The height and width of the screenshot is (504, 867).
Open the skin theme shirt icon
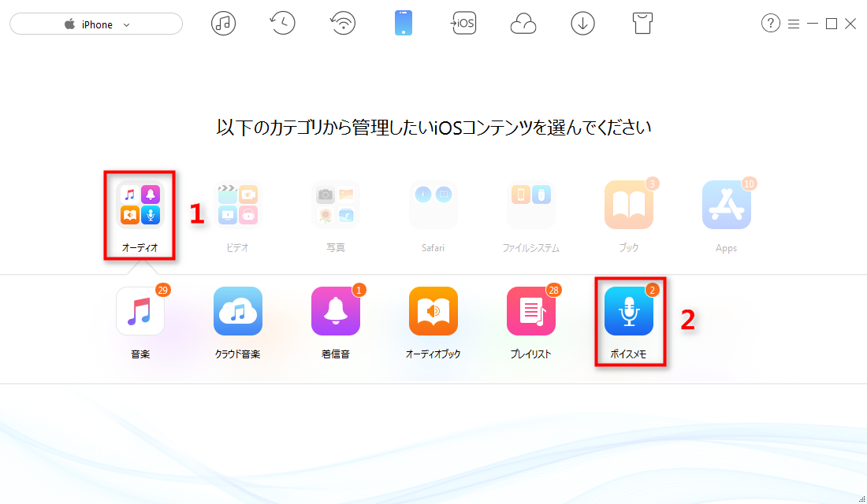(x=642, y=24)
